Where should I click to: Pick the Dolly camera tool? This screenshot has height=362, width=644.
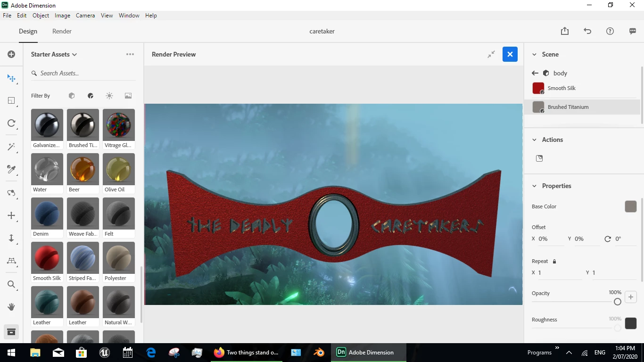(x=11, y=238)
